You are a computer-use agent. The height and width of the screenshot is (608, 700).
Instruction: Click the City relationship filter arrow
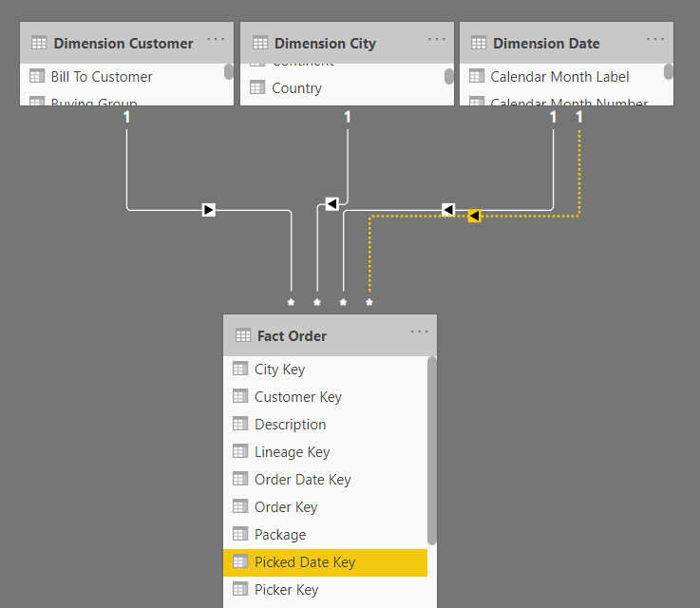point(331,204)
